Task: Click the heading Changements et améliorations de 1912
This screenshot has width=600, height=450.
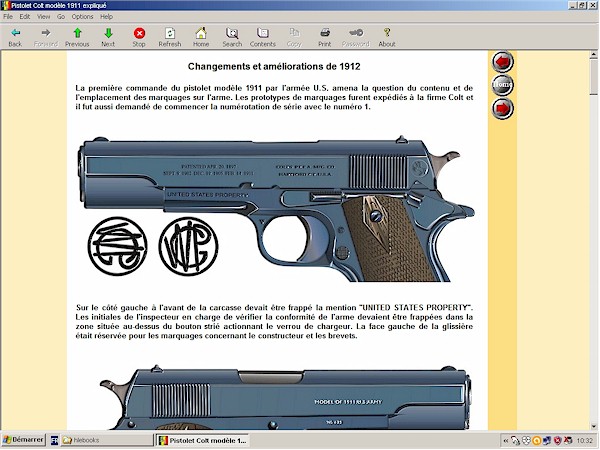Action: (x=274, y=67)
